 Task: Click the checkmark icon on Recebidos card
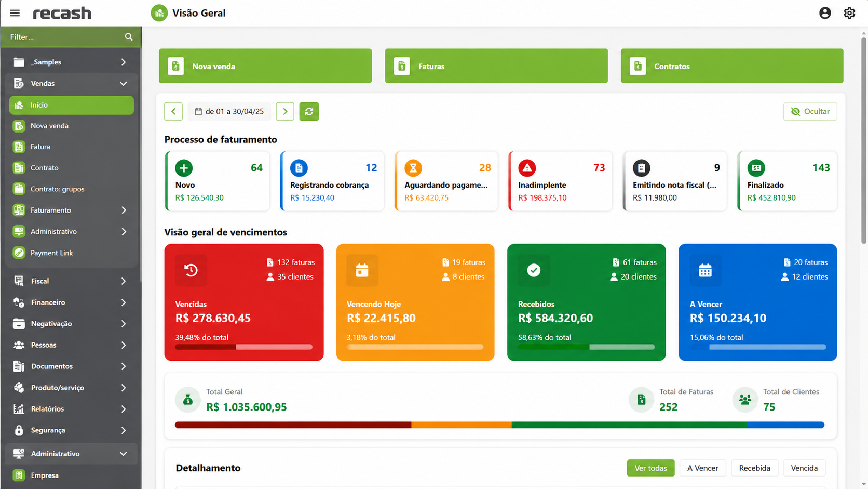[x=534, y=270]
